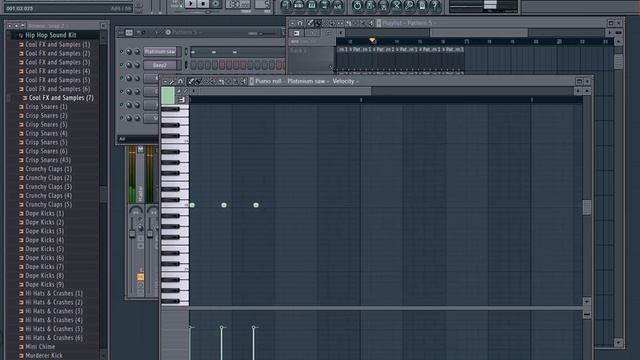Click the green keyboard preview box in Piano roll
Image resolution: width=640 pixels, height=360 pixels.
click(x=168, y=96)
